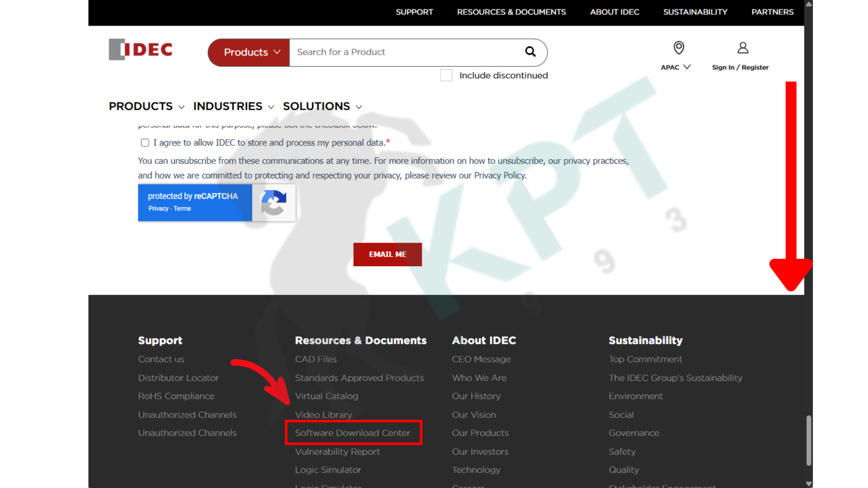This screenshot has width=868, height=488.
Task: Open RESOURCES & DOCUMENTS in top bar
Action: (511, 12)
